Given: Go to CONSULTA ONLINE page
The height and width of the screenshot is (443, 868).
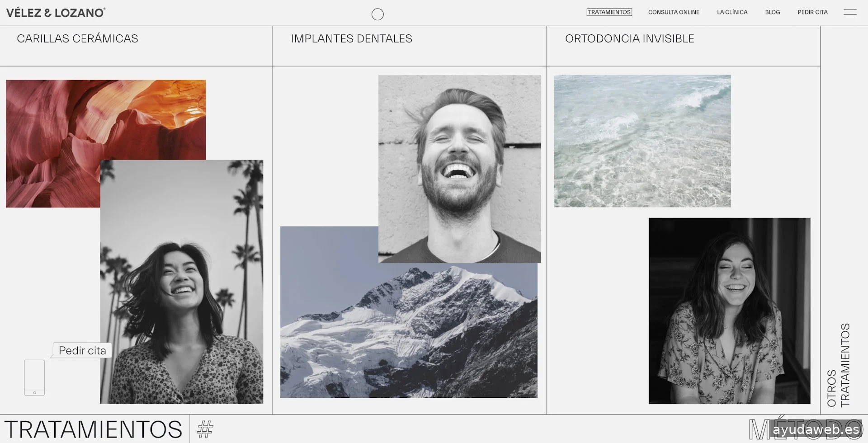Looking at the screenshot, I should [x=674, y=12].
